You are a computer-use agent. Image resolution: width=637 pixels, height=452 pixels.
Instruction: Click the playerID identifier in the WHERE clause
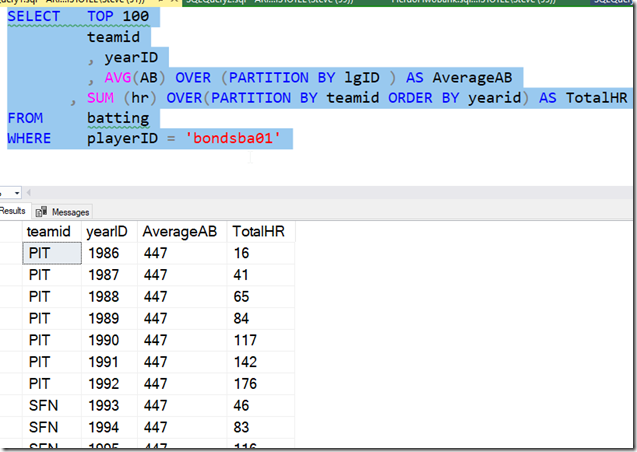tap(122, 138)
